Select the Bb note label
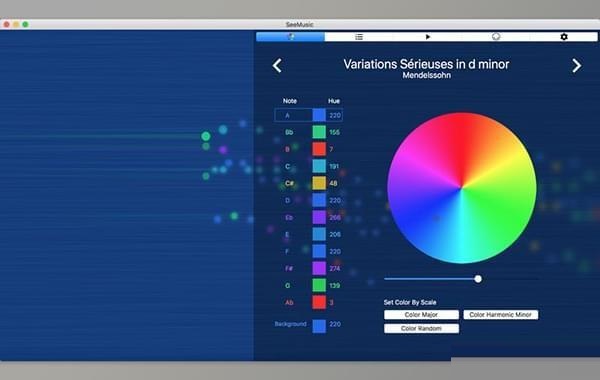The width and height of the screenshot is (600, 380). coord(289,132)
